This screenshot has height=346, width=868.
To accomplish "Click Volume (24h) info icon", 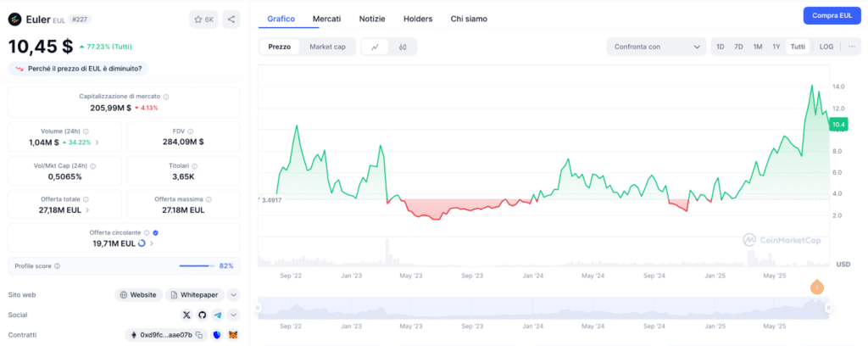I will [86, 131].
